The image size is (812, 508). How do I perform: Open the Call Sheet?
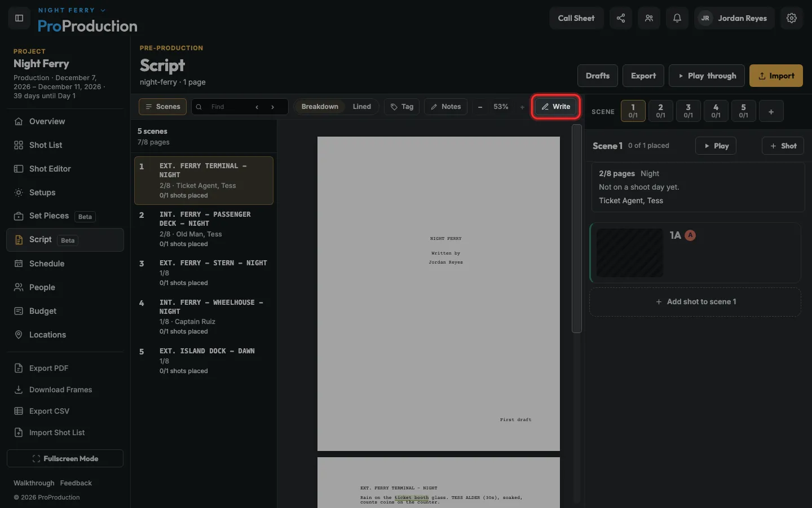pyautogui.click(x=576, y=18)
